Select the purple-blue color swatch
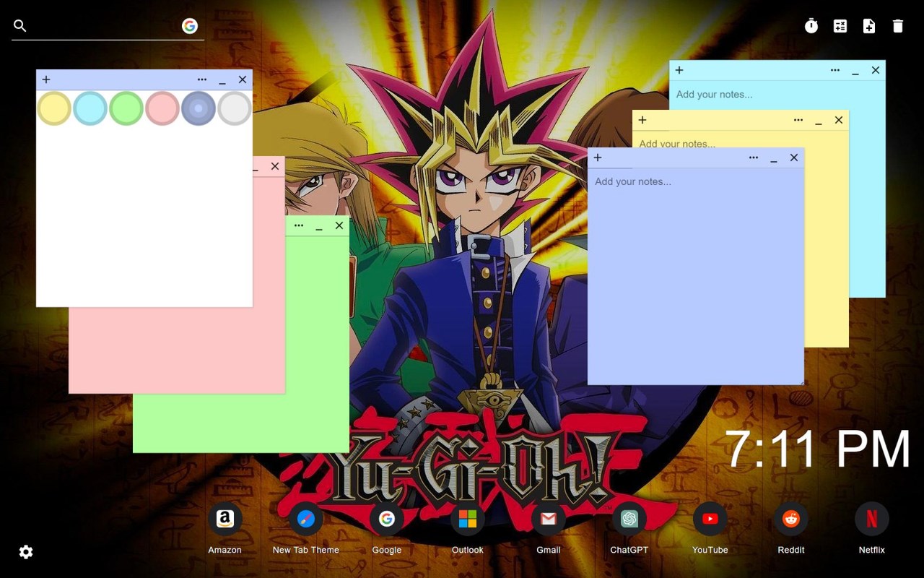The image size is (924, 578). (199, 108)
